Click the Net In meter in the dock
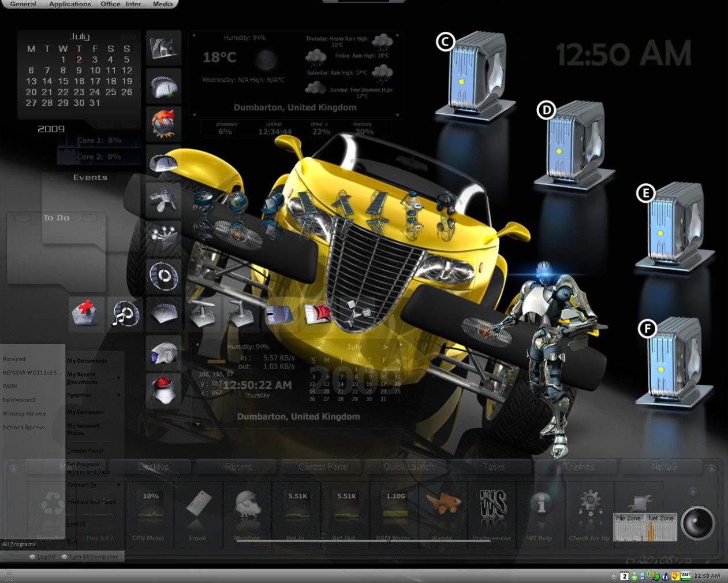 click(x=297, y=514)
